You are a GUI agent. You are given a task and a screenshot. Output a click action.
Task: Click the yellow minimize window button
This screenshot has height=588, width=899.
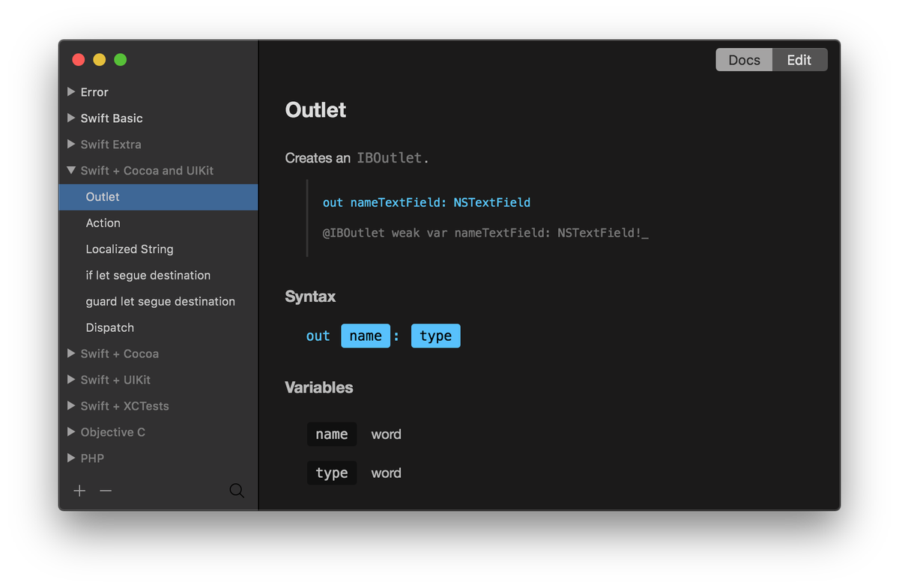pos(99,60)
